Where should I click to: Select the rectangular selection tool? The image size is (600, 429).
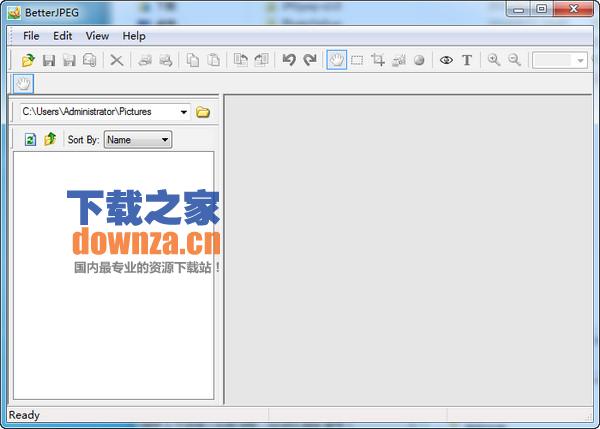357,60
